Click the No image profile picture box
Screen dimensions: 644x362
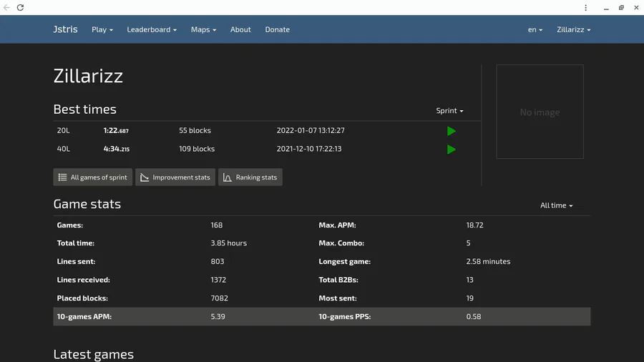(540, 112)
